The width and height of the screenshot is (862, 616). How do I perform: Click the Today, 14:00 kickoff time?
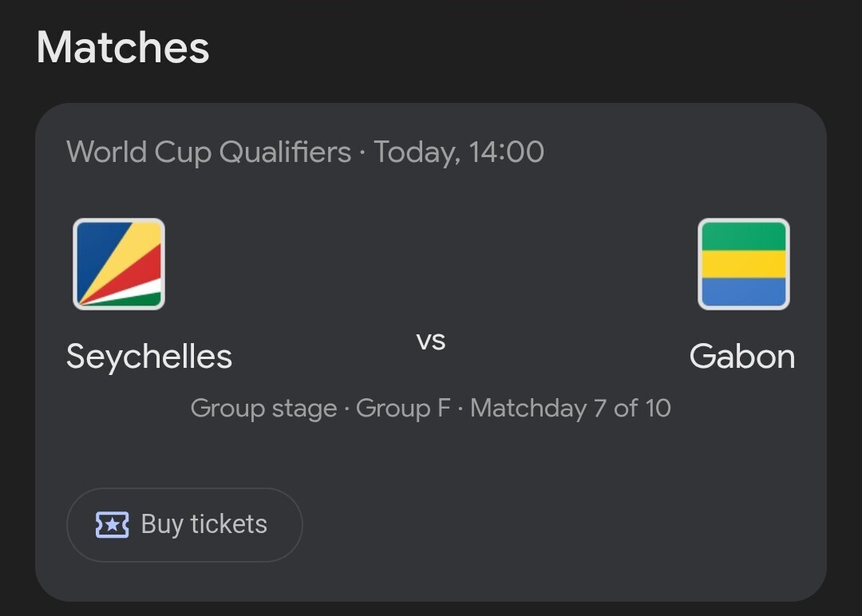(x=459, y=152)
